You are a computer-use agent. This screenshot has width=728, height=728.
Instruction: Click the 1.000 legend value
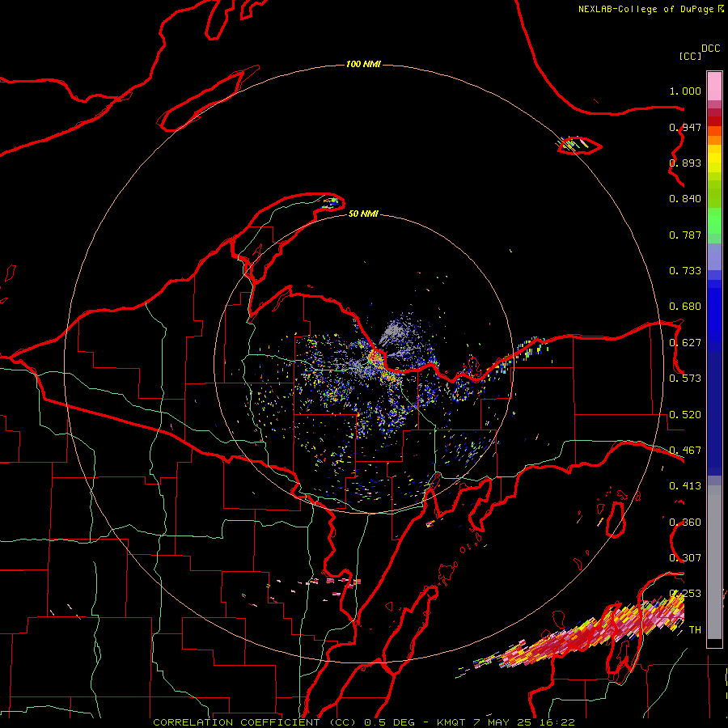[x=685, y=91]
